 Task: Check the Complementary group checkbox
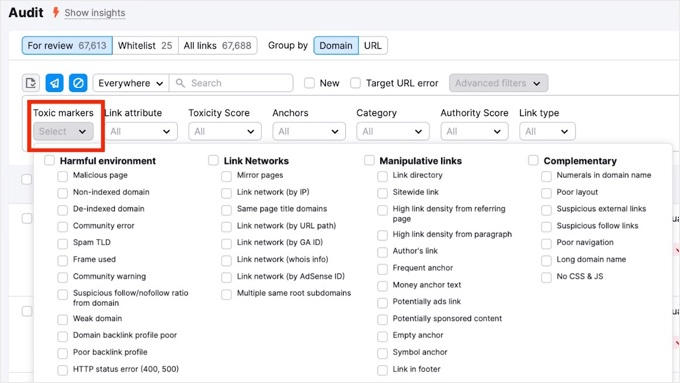pos(533,160)
